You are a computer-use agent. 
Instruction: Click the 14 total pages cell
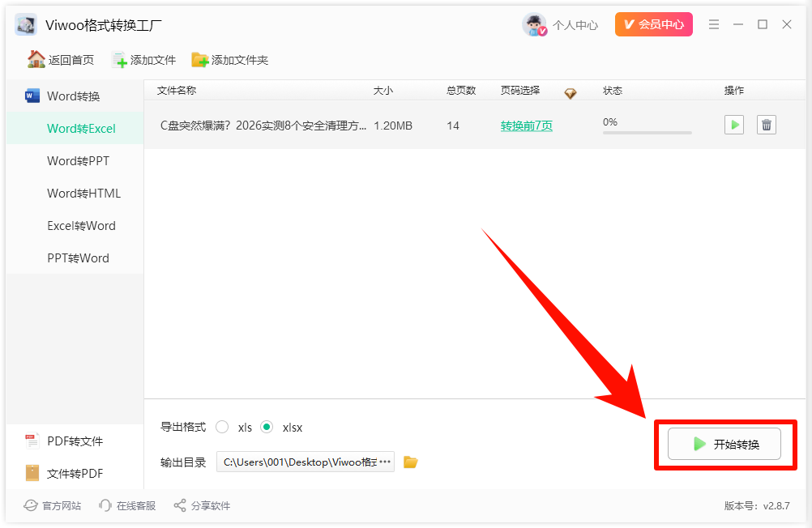[453, 126]
